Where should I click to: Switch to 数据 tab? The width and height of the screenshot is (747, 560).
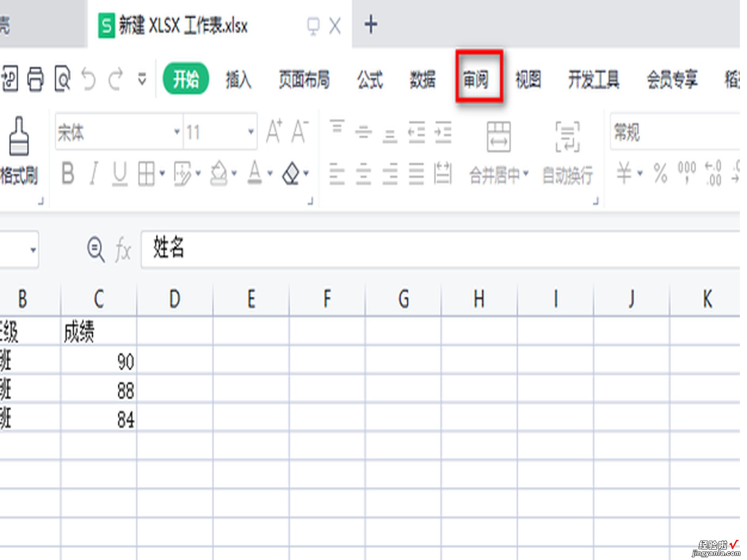[423, 79]
